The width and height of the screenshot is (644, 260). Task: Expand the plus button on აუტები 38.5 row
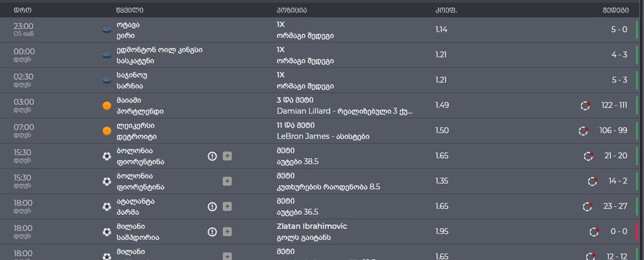(x=227, y=156)
